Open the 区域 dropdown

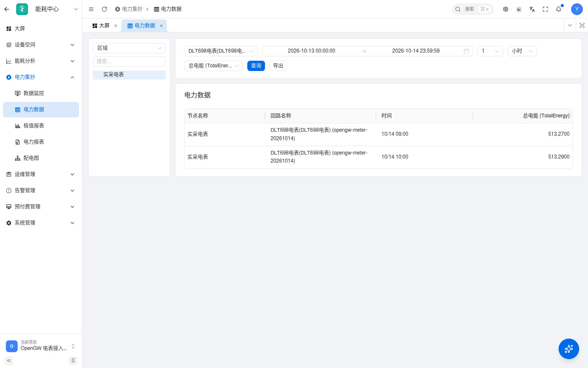[129, 48]
